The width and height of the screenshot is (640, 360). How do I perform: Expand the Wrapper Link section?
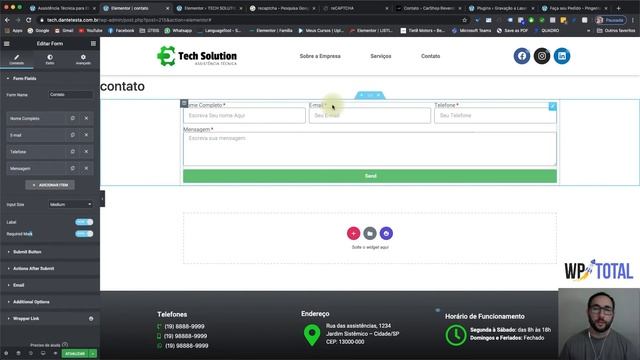[50, 319]
